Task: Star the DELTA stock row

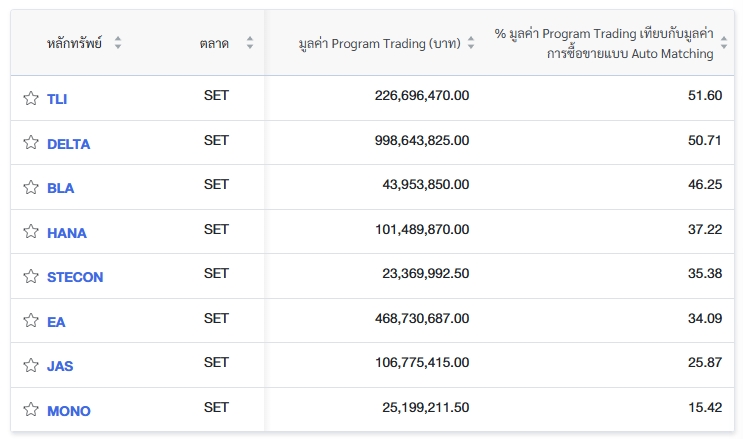Action: click(31, 142)
